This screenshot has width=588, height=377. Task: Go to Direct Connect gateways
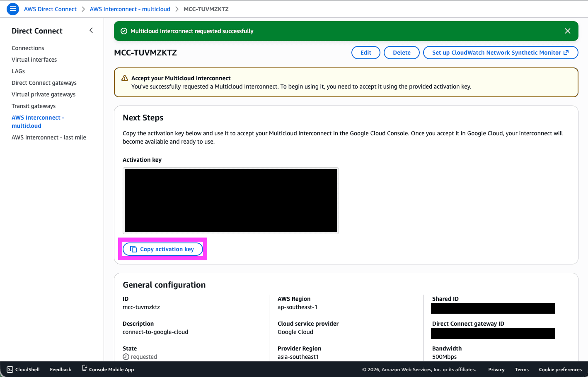pos(44,83)
